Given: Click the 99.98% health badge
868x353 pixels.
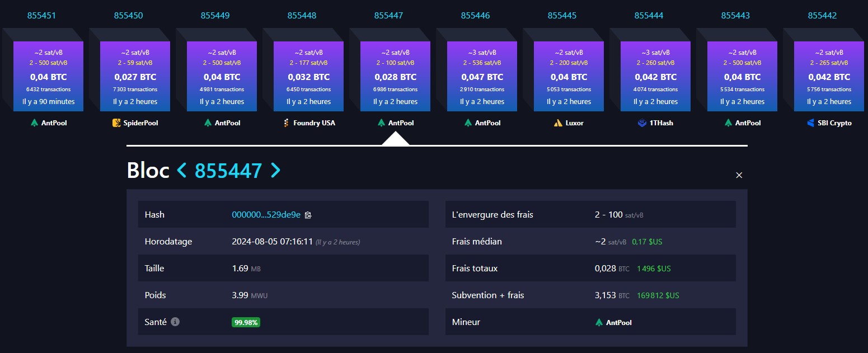Looking at the screenshot, I should 246,322.
